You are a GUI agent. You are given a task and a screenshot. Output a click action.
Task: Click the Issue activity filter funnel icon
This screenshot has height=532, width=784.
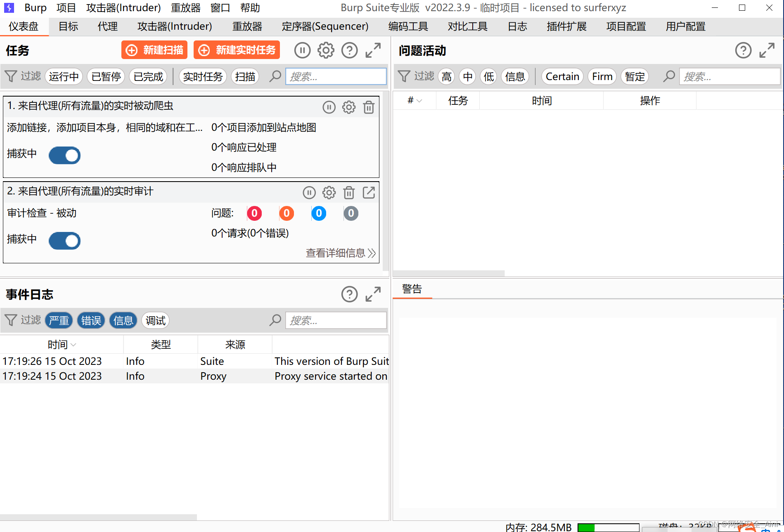tap(404, 76)
